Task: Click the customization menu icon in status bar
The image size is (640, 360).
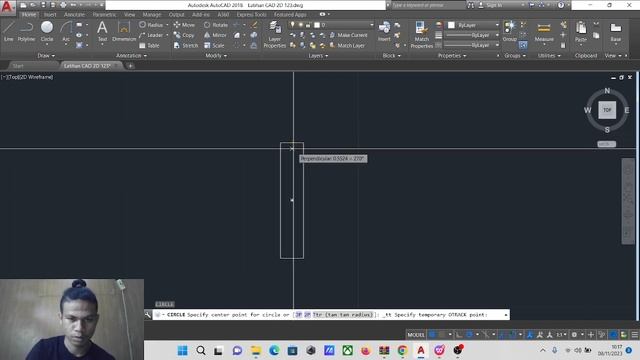Action: (634, 335)
